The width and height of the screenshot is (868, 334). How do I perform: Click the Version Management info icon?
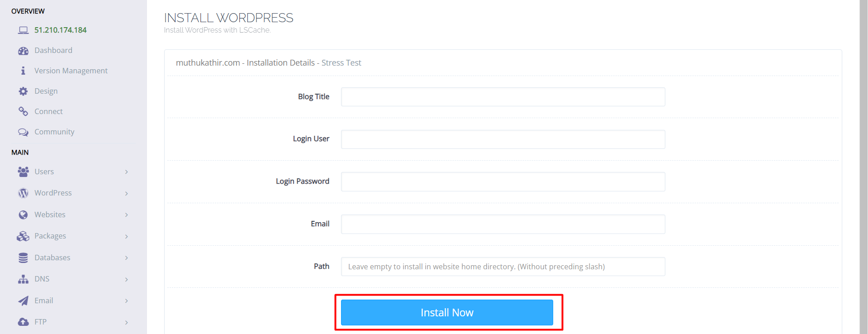pyautogui.click(x=23, y=71)
